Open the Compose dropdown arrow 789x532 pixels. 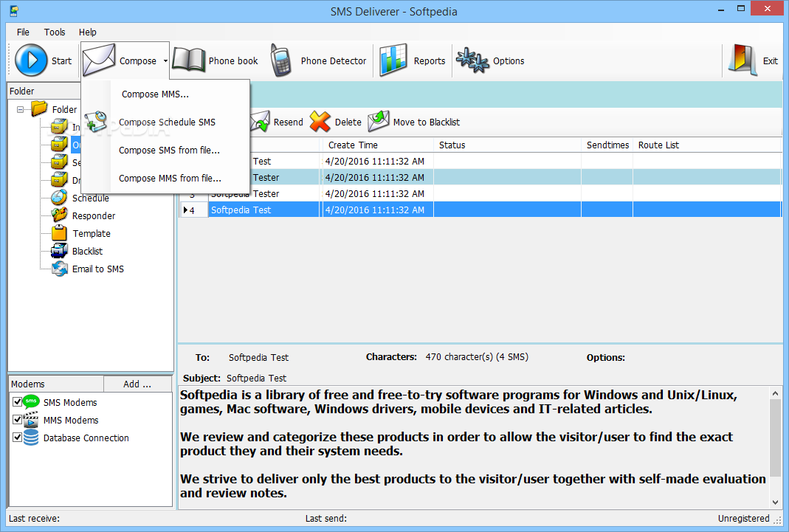coord(165,61)
